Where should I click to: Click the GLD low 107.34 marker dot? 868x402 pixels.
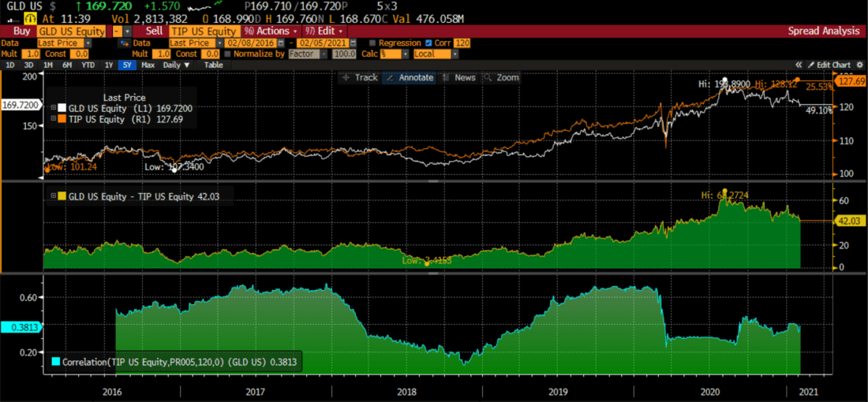click(174, 170)
